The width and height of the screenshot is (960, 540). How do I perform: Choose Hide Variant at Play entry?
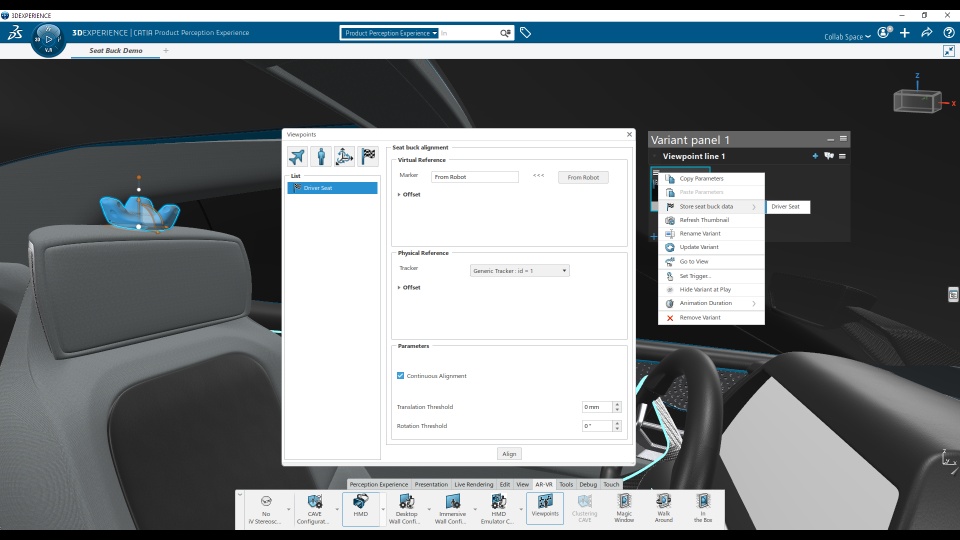711,290
